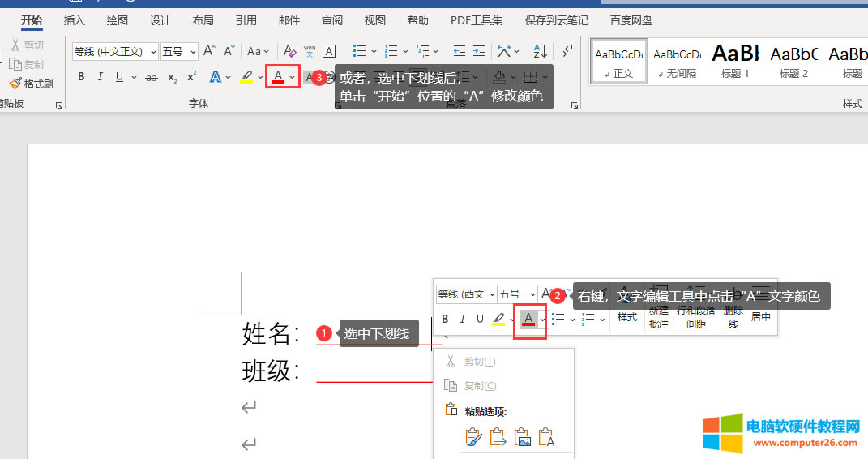Paste with keep source formatting icon
Viewport: 868px width, 459px height.
[474, 438]
